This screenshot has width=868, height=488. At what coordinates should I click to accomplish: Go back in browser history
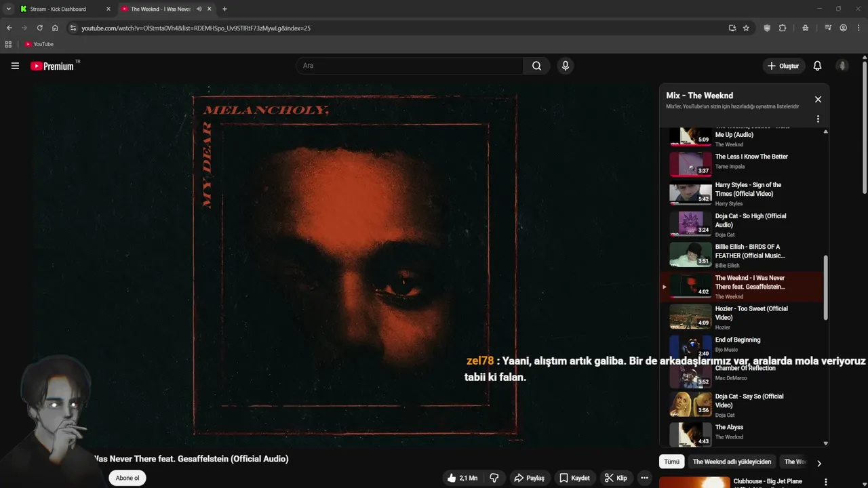click(x=9, y=28)
